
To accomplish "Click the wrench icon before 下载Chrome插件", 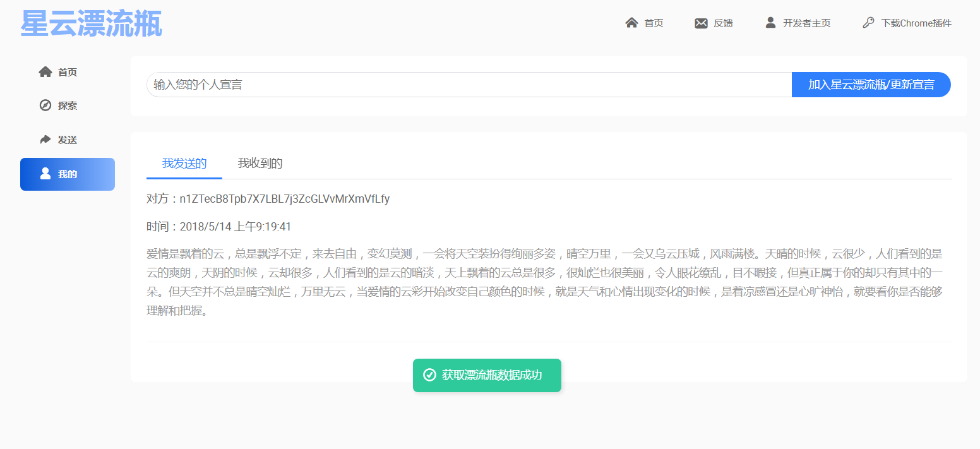I will 868,23.
